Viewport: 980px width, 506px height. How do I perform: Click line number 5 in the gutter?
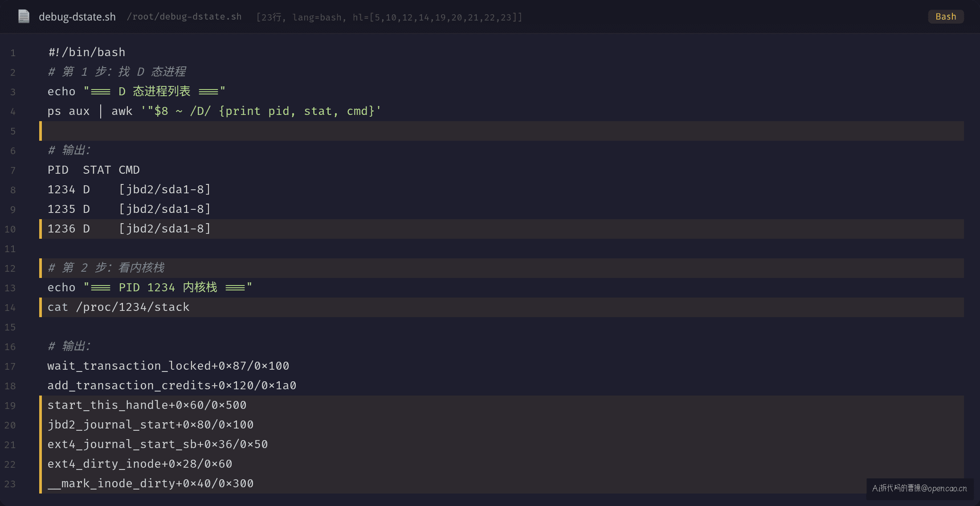pyautogui.click(x=13, y=131)
